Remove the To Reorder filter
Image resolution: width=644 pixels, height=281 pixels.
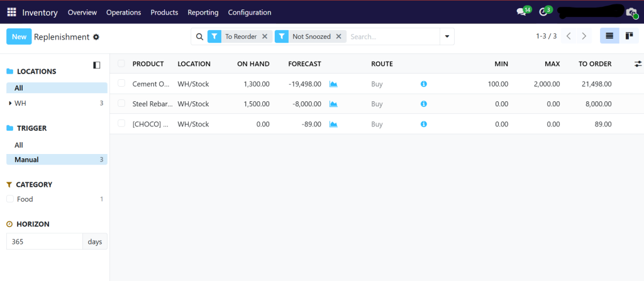pyautogui.click(x=265, y=36)
